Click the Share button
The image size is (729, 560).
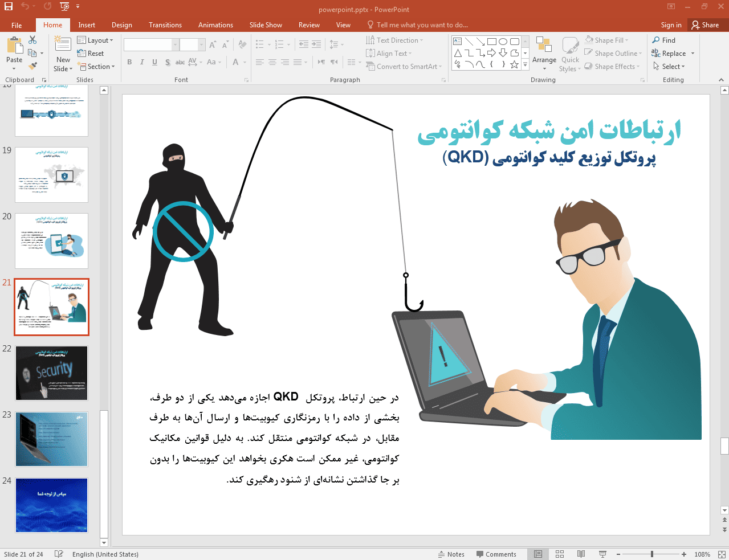705,25
